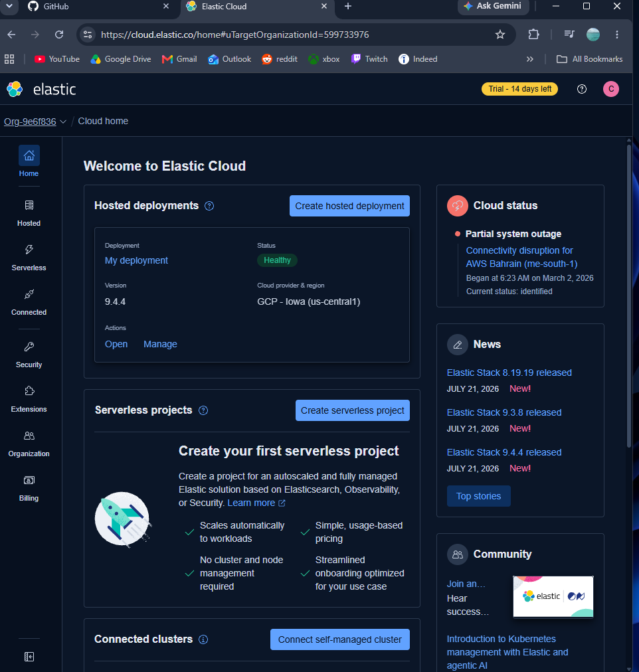The width and height of the screenshot is (639, 672).
Task: Go to Serverless in sidebar
Action: coord(29,258)
